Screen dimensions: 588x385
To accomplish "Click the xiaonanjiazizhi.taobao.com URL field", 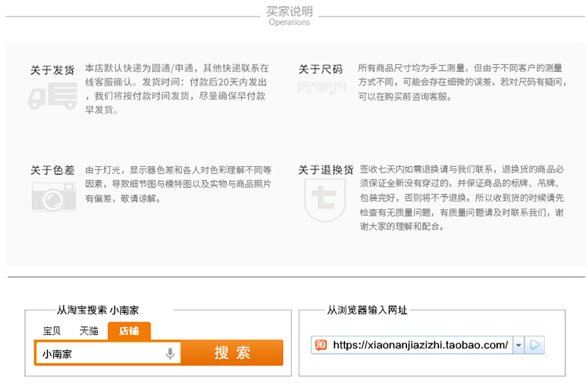I will click(420, 345).
